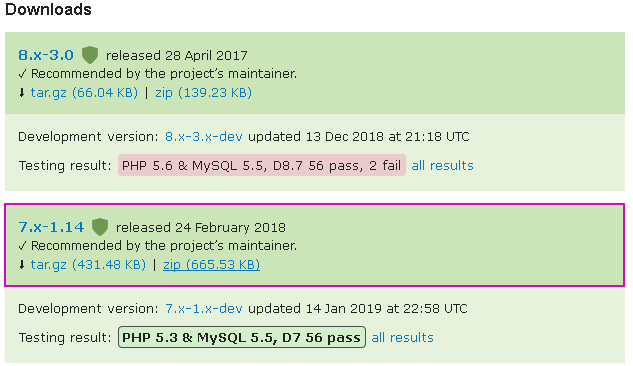View the failing PHP 5.6 & MySQL 5.5 test result

point(262,165)
